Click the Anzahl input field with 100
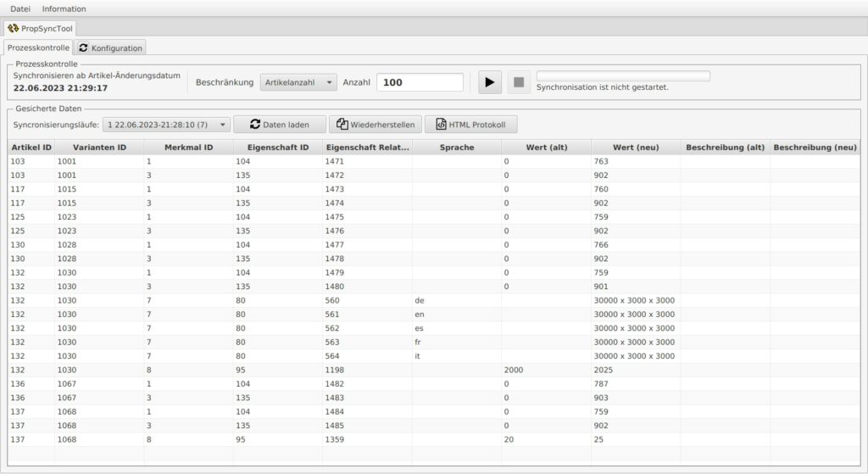Viewport: 868px width, 474px height. coord(420,82)
